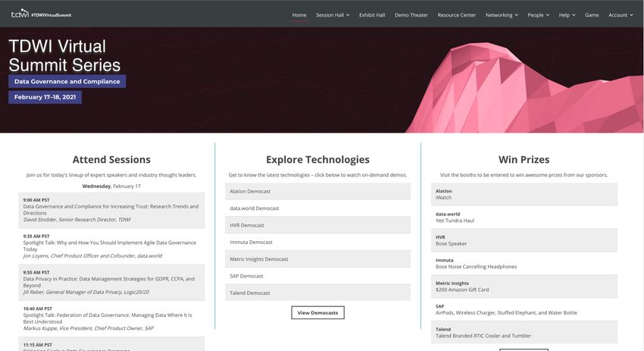Visit the Resource Center page
The height and width of the screenshot is (351, 644).
point(456,15)
